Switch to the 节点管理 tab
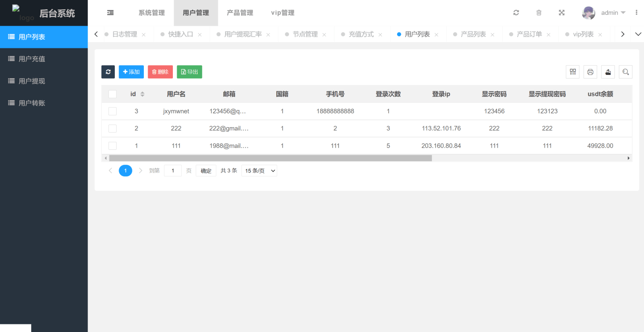The width and height of the screenshot is (644, 332). [305, 34]
